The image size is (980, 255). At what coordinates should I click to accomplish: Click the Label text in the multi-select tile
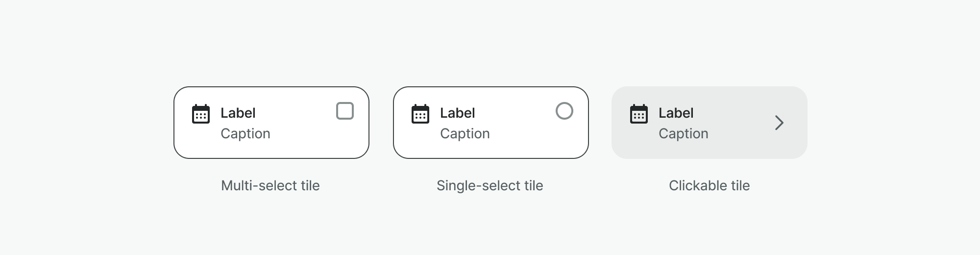(x=238, y=113)
